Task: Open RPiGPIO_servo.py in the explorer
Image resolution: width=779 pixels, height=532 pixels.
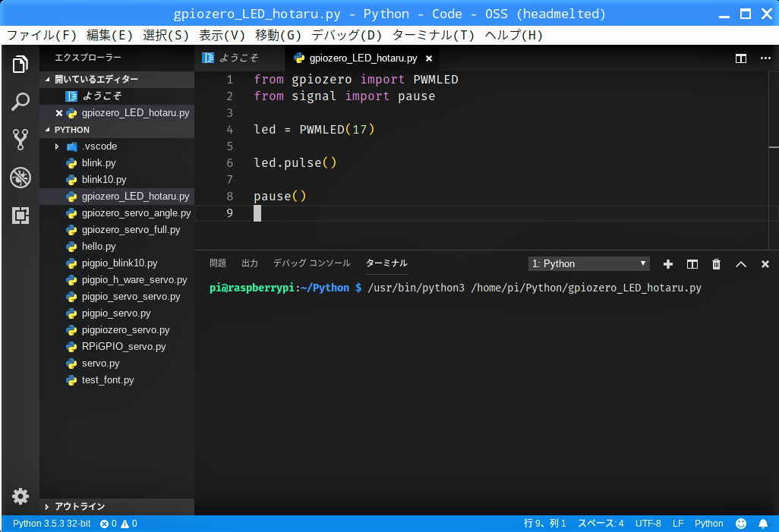Action: [x=117, y=347]
